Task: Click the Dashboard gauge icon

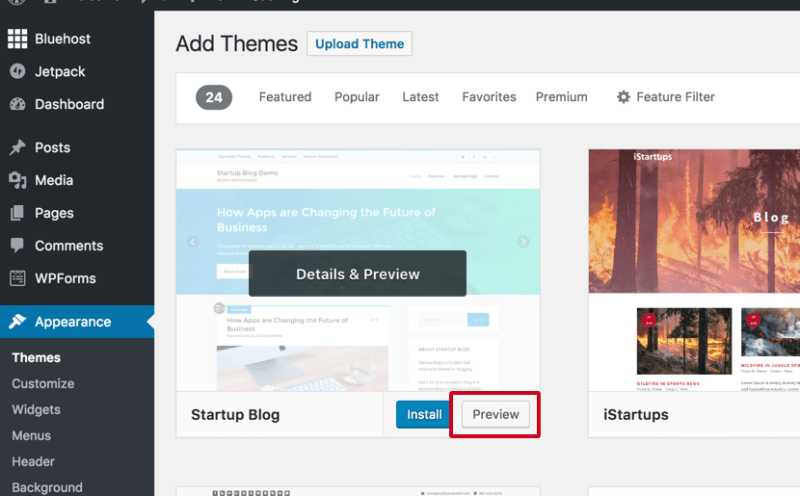Action: click(17, 104)
